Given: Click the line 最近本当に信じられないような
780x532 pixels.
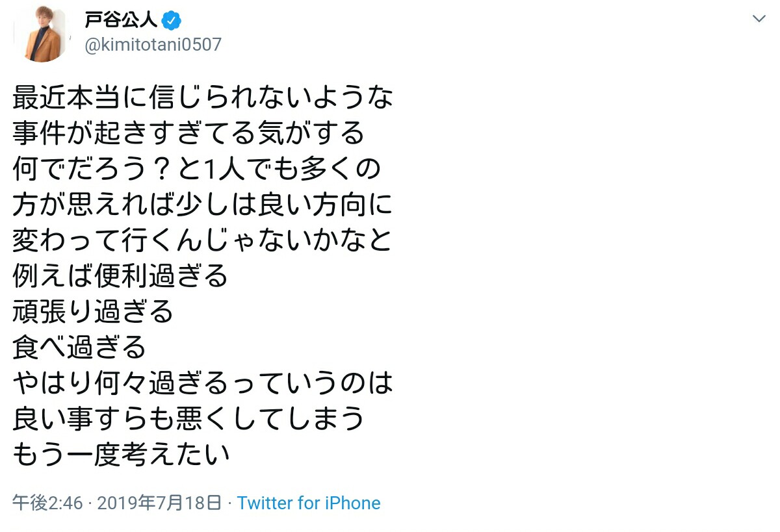Looking at the screenshot, I should coord(203,98).
